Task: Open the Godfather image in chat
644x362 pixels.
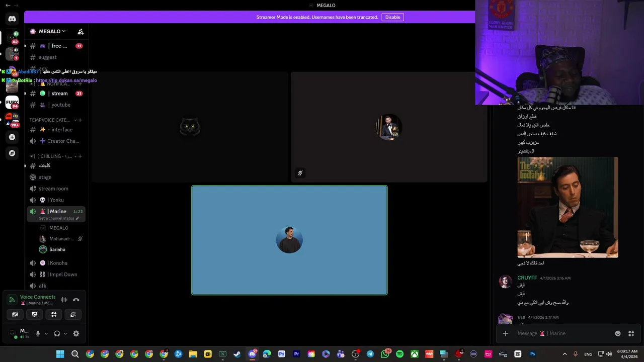Action: (x=568, y=207)
